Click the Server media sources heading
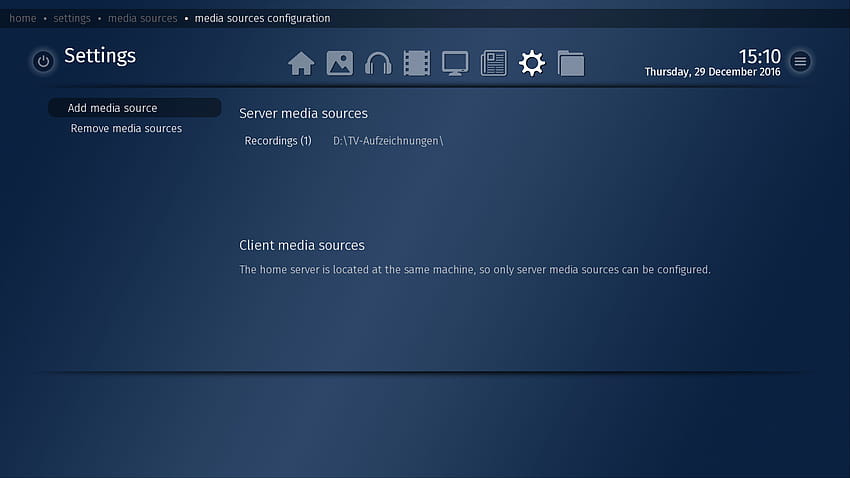The height and width of the screenshot is (478, 850). (304, 113)
